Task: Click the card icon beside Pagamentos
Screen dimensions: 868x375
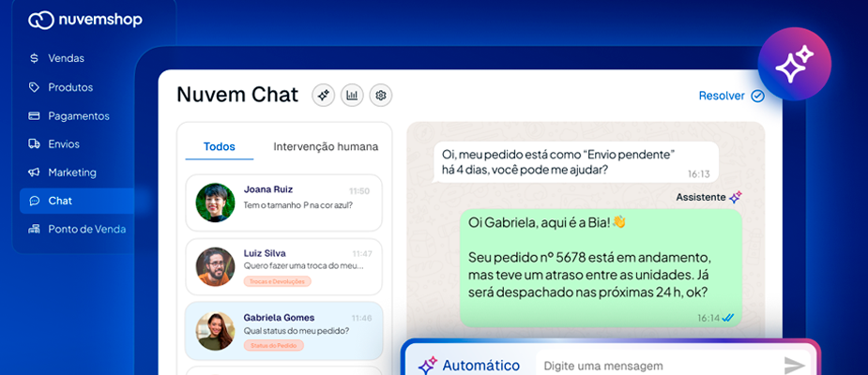Action: coord(35,116)
